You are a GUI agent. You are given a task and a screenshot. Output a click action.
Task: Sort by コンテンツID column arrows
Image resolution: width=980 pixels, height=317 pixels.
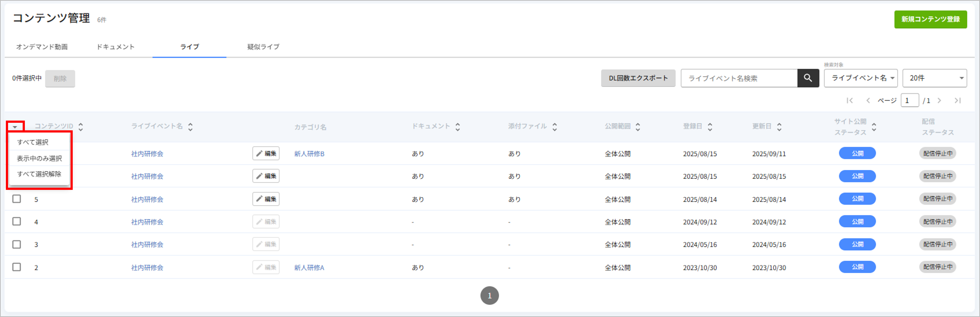(x=81, y=127)
